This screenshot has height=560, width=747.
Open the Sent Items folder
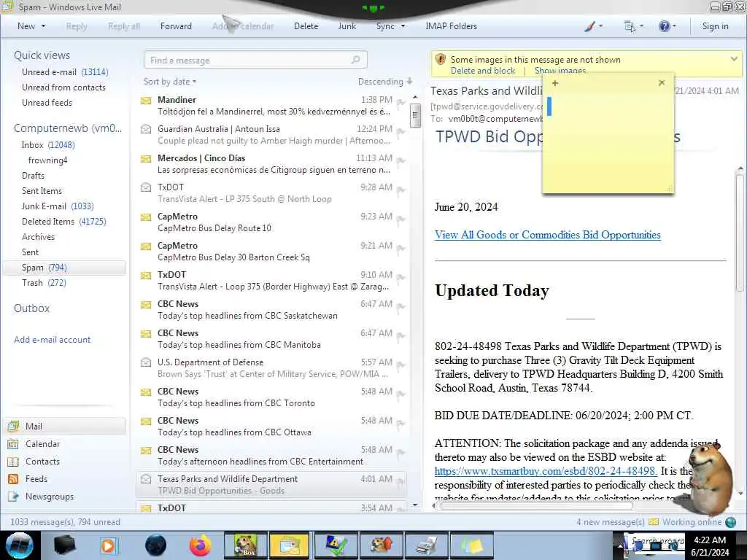pos(42,190)
